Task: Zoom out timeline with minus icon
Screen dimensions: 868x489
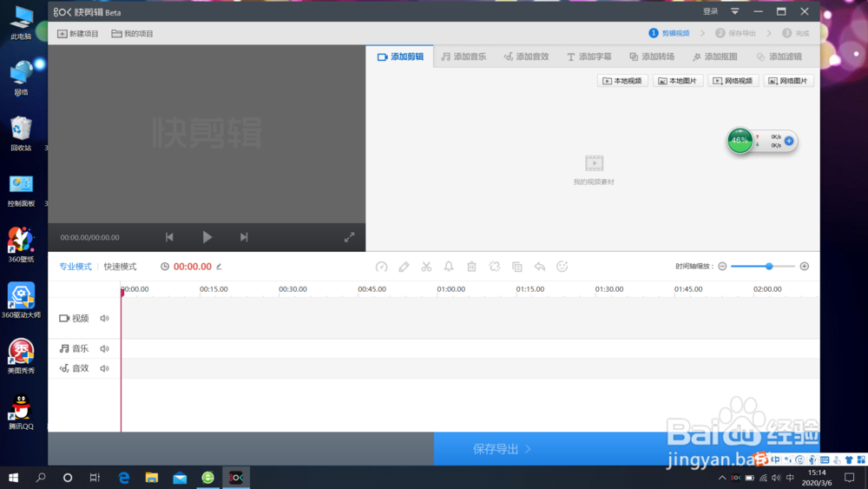Action: click(722, 267)
